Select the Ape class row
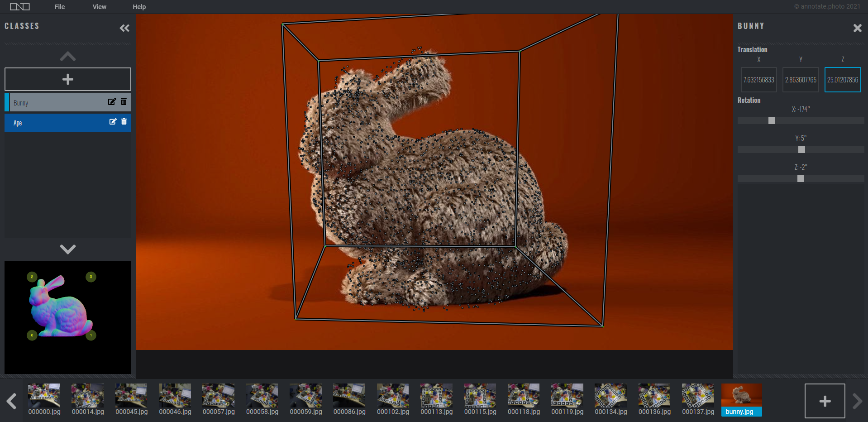The image size is (868, 422). coord(68,123)
